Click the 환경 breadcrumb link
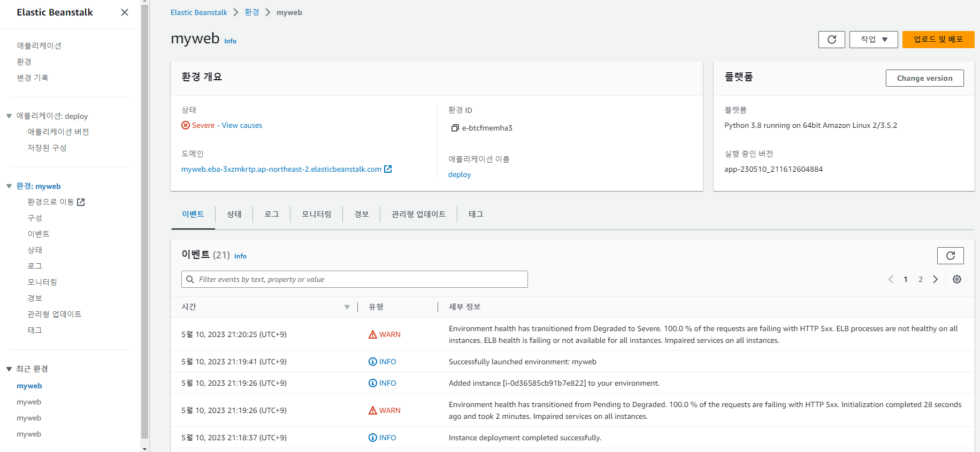980x452 pixels. coord(252,12)
